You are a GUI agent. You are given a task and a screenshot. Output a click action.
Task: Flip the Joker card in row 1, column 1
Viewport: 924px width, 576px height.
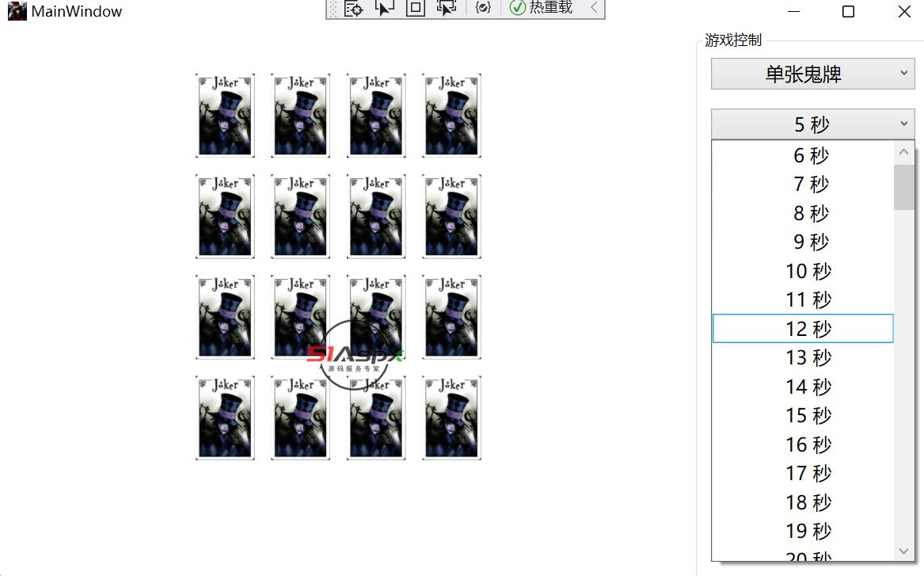225,116
